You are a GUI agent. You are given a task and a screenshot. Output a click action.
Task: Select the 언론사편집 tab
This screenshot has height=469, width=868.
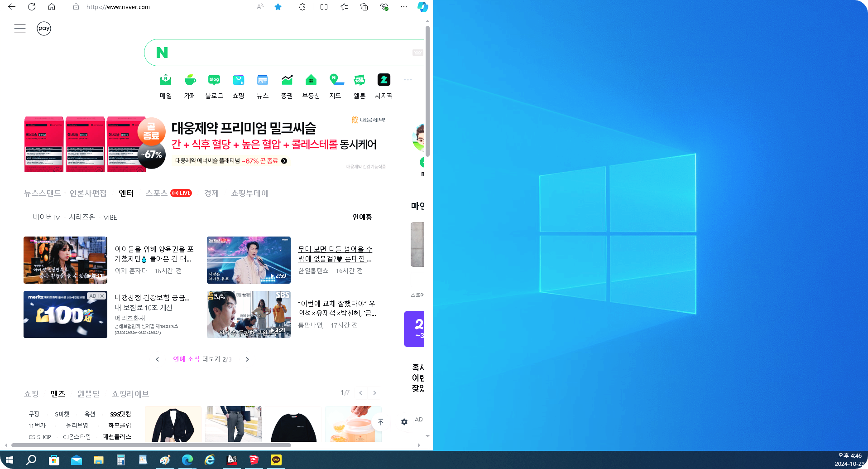coord(88,193)
